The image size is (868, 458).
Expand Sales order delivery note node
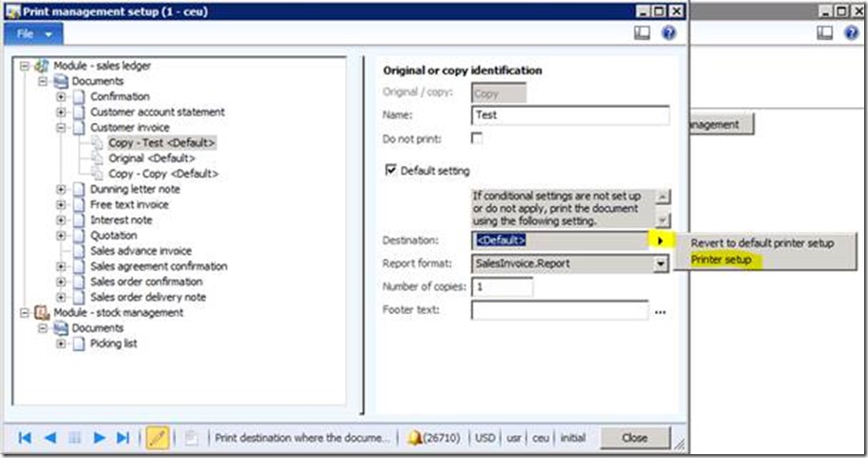tap(61, 298)
